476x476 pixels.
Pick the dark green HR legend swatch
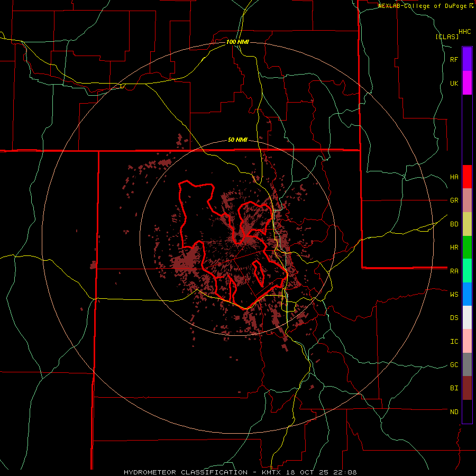click(x=467, y=248)
